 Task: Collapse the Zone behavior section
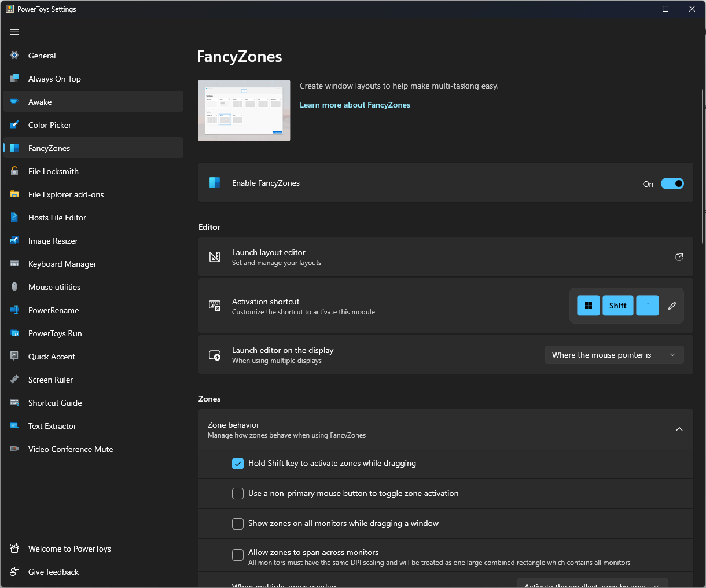(x=679, y=429)
